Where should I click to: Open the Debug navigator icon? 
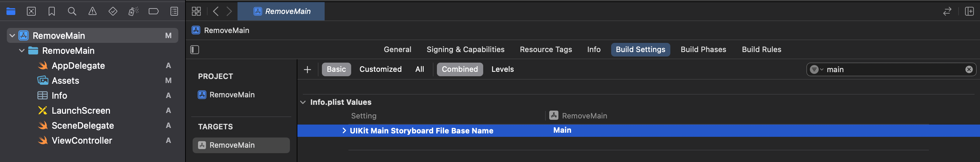(133, 12)
